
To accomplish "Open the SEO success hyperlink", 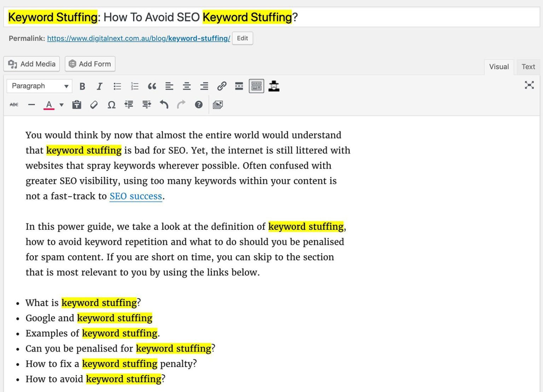I will click(136, 196).
